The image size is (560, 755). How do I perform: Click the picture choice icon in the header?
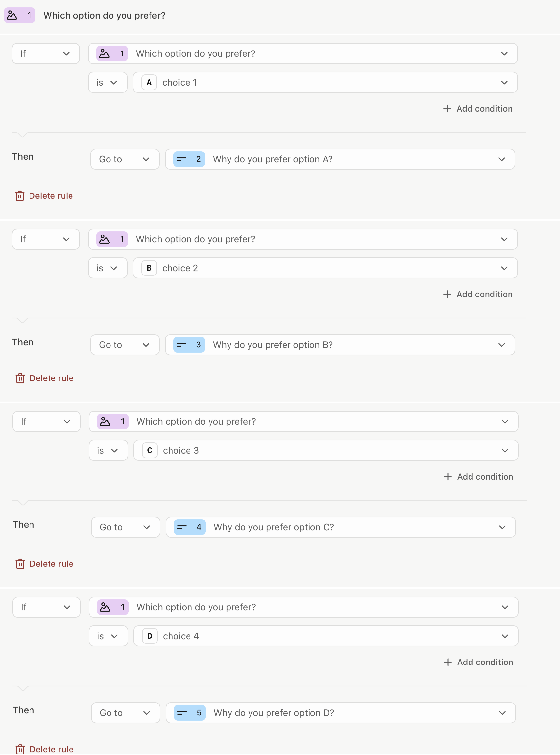point(12,15)
